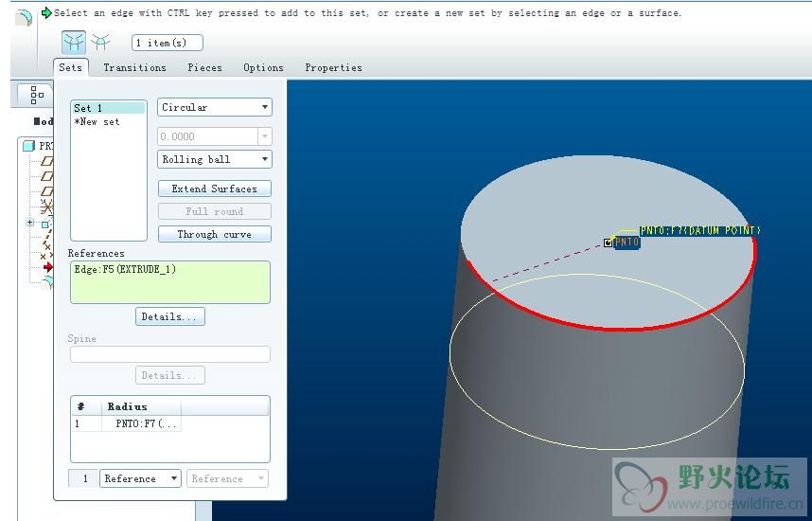Image resolution: width=812 pixels, height=521 pixels.
Task: Open the dropdown arrow beside 0.0000 field
Action: (x=265, y=136)
